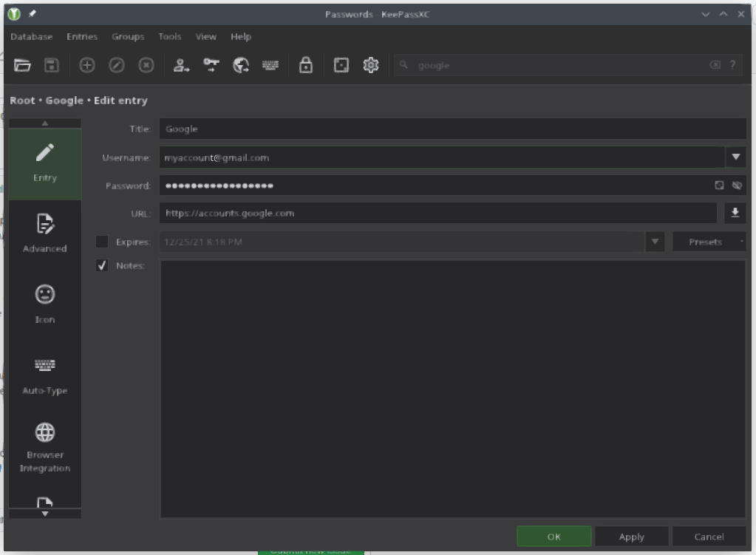
Task: Perform Auto-Type from the toolbar keyboard icon
Action: point(270,65)
